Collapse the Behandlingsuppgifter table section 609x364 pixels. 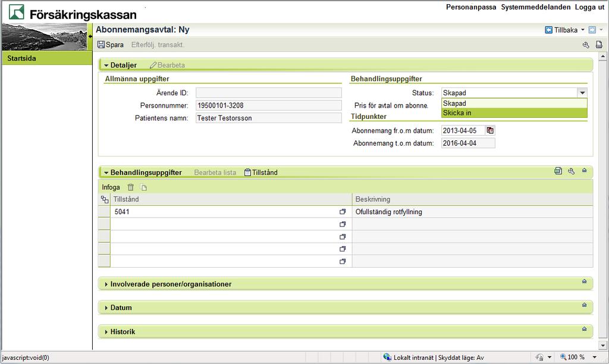pyautogui.click(x=106, y=172)
